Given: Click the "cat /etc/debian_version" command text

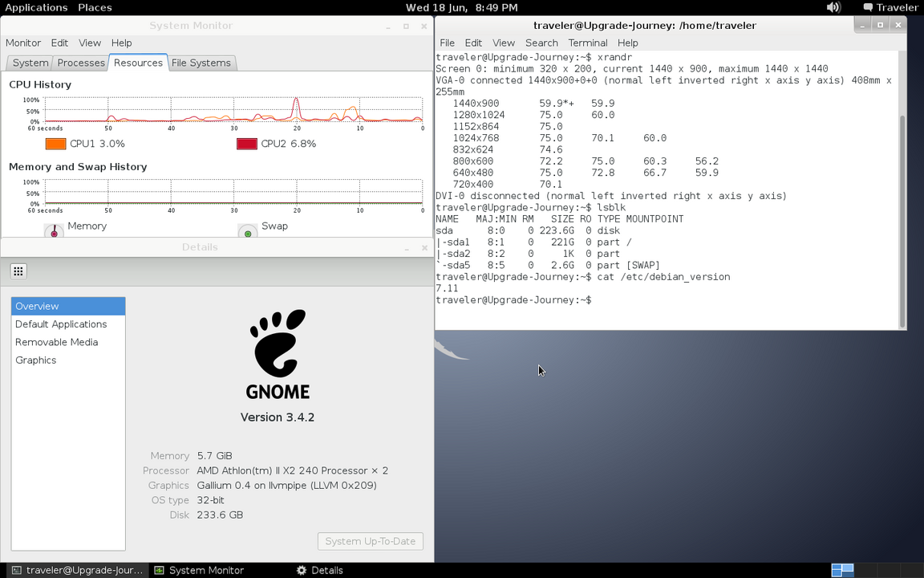Looking at the screenshot, I should point(663,277).
